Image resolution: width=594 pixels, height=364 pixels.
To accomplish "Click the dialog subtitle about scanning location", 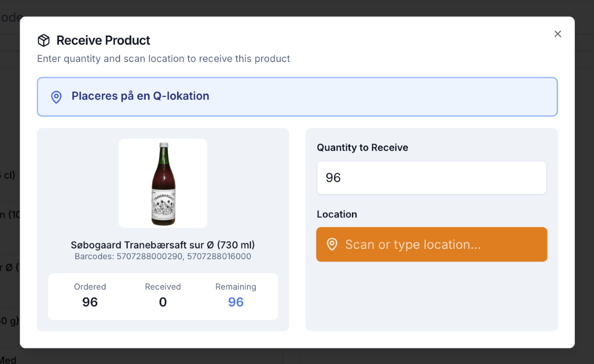I will click(163, 59).
